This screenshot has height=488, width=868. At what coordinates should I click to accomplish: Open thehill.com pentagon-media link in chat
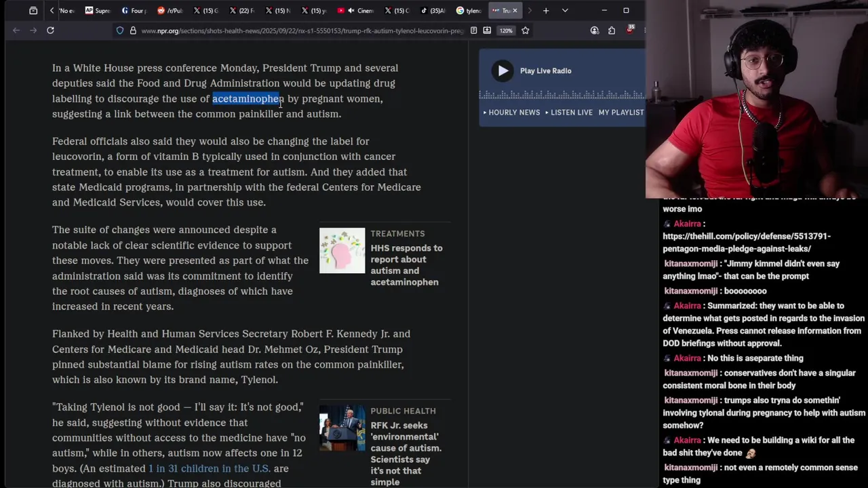point(747,243)
